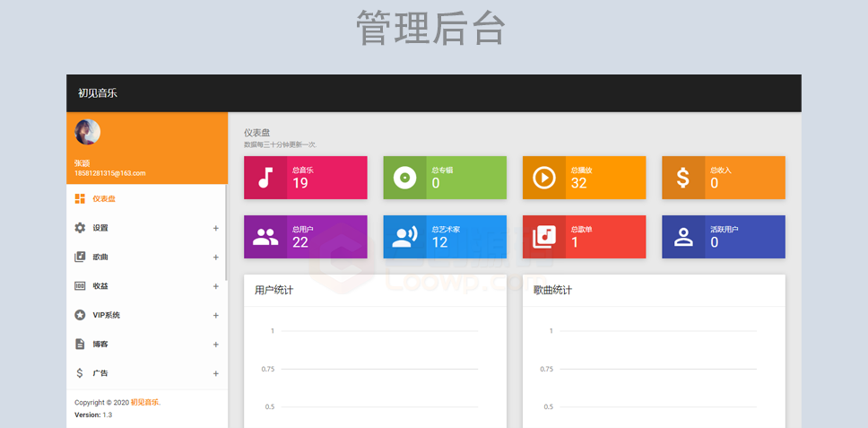Click the 总歌单 count value 1
The height and width of the screenshot is (428, 868).
tap(575, 242)
